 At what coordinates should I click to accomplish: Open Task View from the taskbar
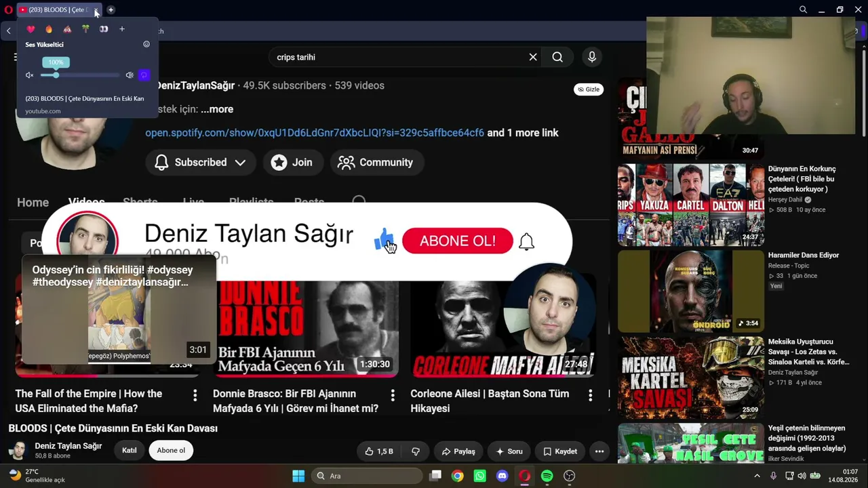click(436, 476)
